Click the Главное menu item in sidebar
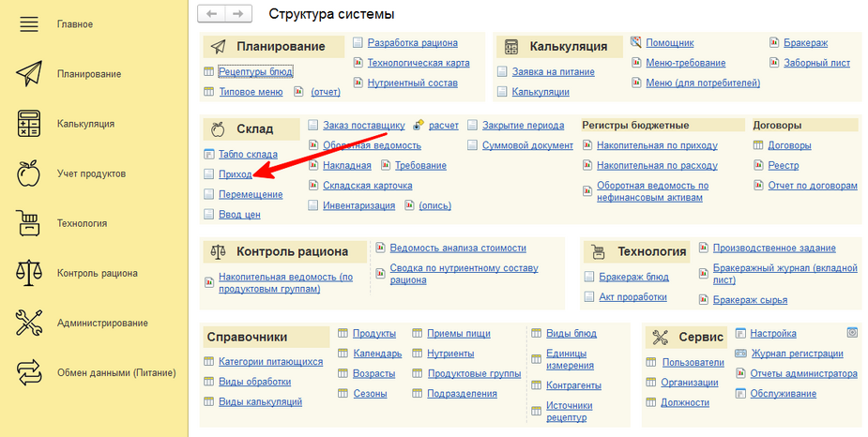868x437 pixels. pos(75,23)
